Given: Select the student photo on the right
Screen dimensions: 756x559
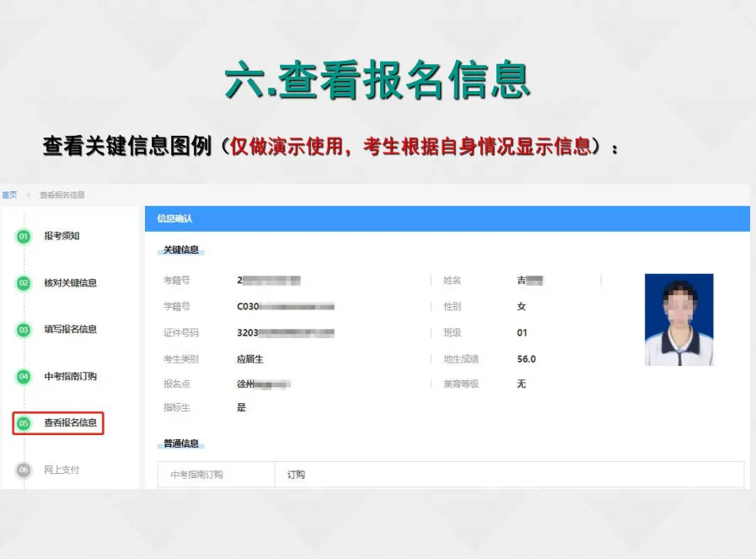Looking at the screenshot, I should tap(678, 318).
